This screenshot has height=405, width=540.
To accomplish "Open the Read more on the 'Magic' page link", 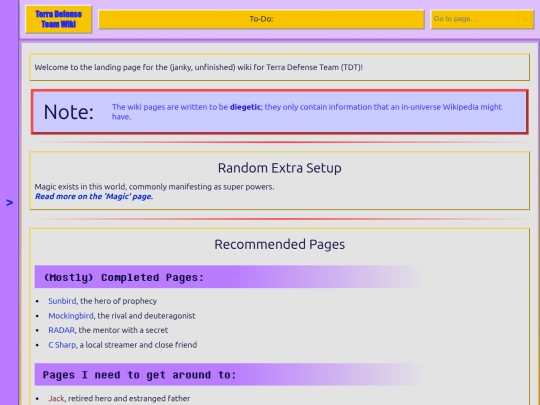I will (x=94, y=196).
